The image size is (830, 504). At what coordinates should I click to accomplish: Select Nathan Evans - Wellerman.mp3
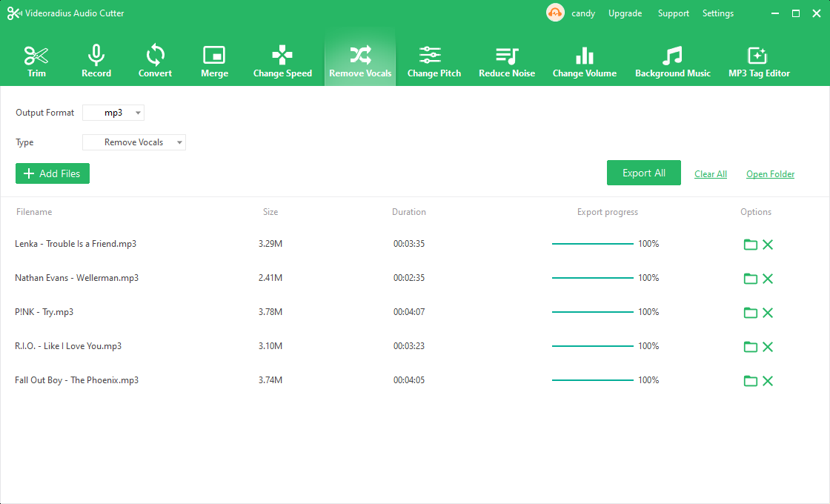coord(77,278)
